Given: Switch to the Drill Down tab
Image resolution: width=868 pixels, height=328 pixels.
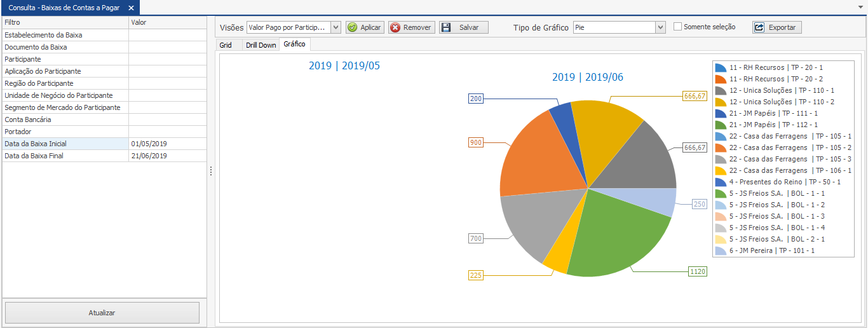Looking at the screenshot, I should coord(261,45).
